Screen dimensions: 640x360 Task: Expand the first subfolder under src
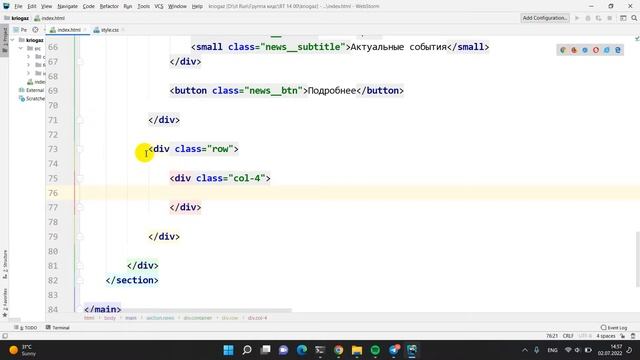click(x=29, y=57)
